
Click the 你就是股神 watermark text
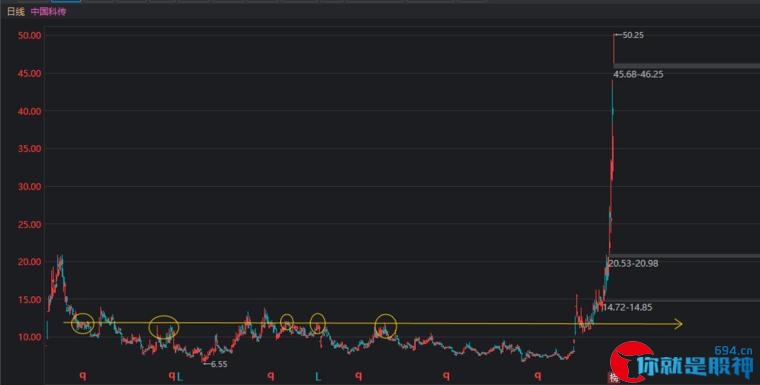point(695,368)
